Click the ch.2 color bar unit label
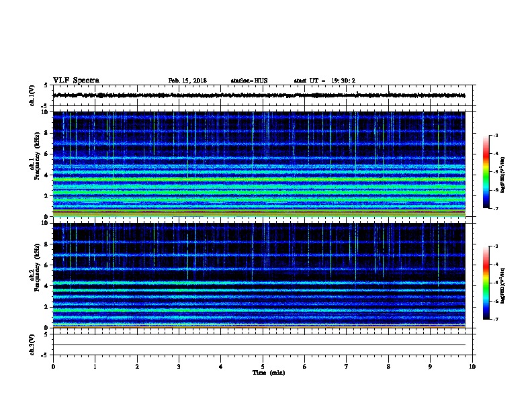Screen dimensions: 532x411 tap(502, 286)
